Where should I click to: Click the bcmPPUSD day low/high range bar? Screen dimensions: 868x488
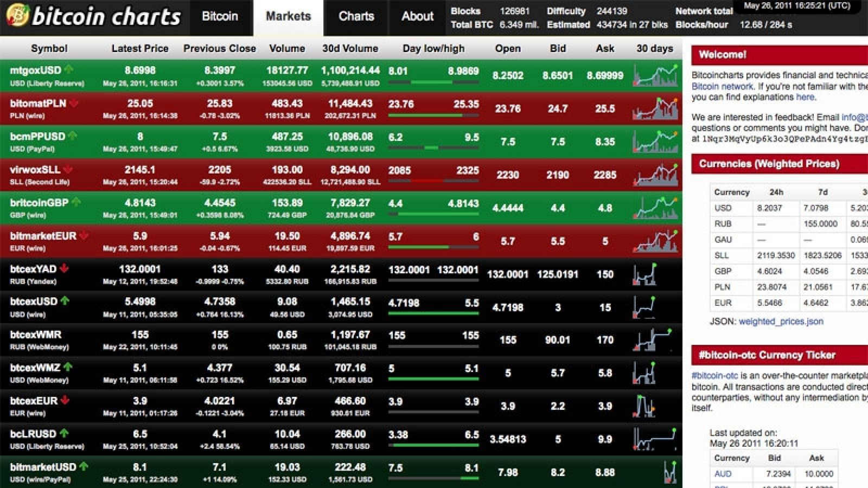pos(433,147)
